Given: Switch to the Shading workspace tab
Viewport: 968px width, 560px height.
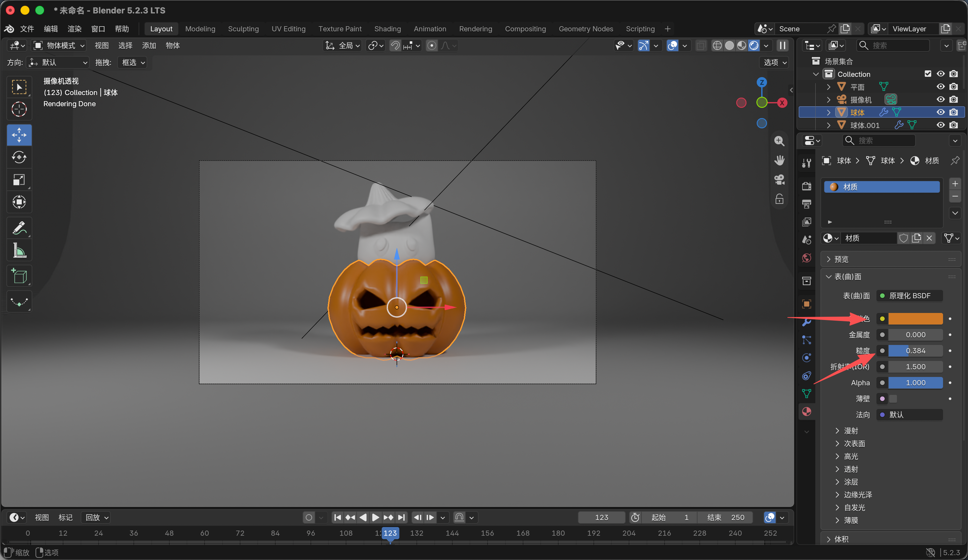Looking at the screenshot, I should click(x=387, y=29).
